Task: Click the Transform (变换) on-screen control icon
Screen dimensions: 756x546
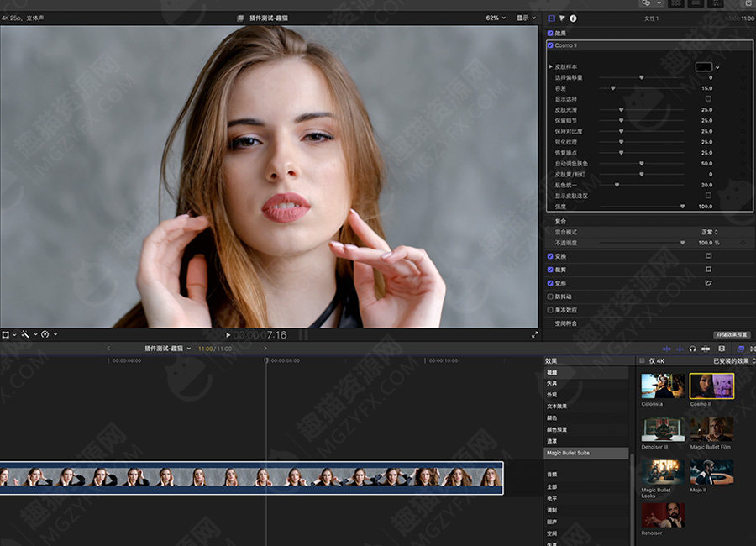Action: [708, 256]
